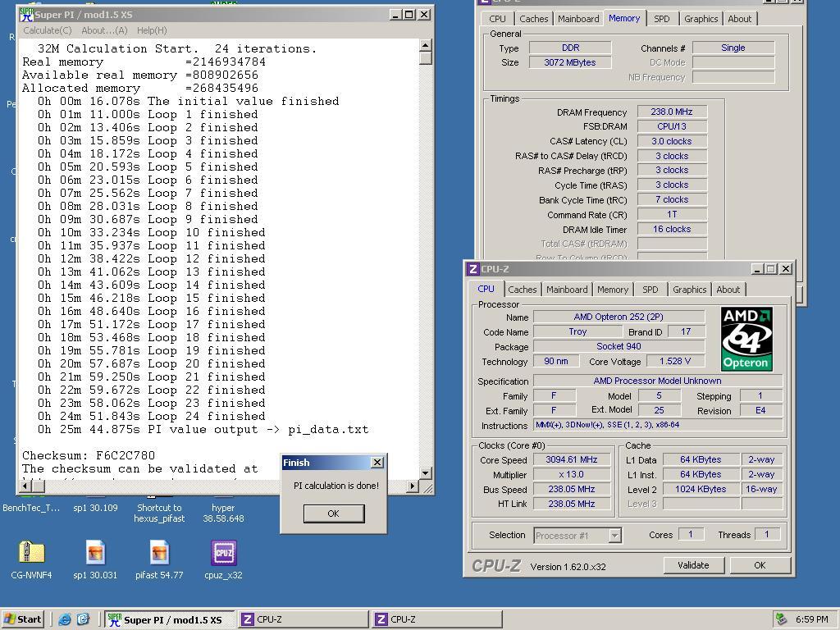The width and height of the screenshot is (840, 630).
Task: Click the Validate button in CPU-Z
Action: [693, 565]
